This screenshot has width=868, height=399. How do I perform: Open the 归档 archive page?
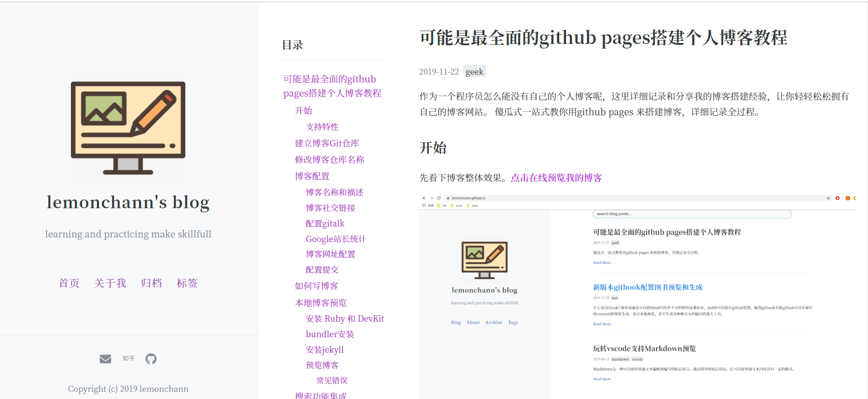[151, 283]
